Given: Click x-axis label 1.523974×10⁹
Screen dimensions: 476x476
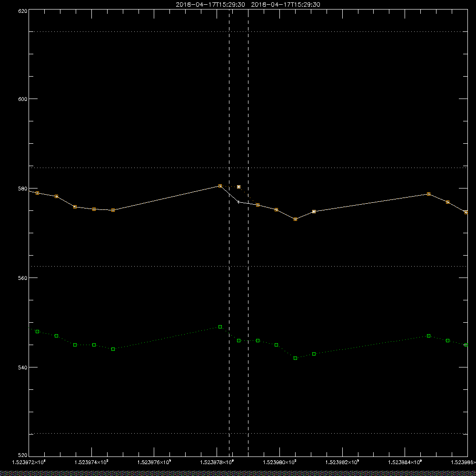Looking at the screenshot, I should click(91, 462).
